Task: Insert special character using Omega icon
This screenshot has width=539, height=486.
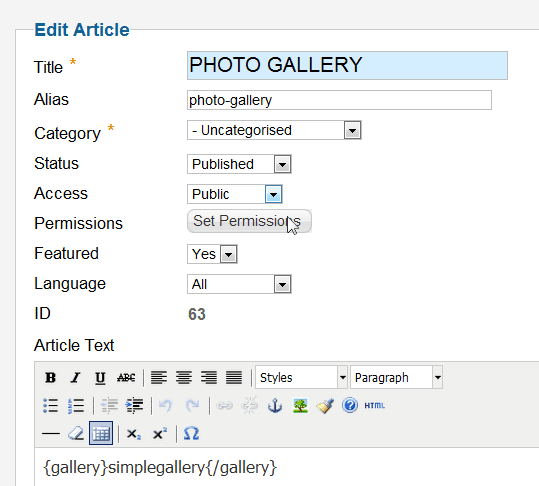Action: pyautogui.click(x=191, y=433)
